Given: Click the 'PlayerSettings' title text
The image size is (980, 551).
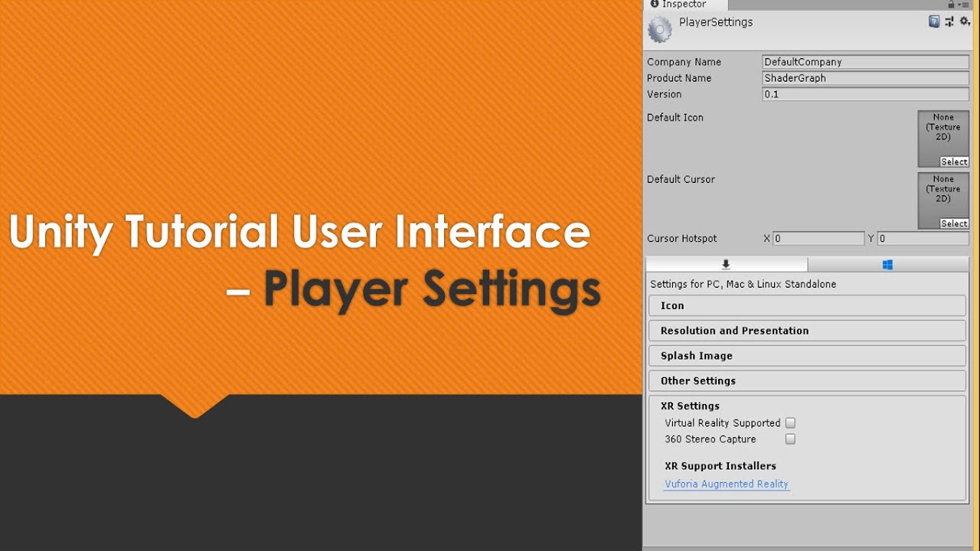Looking at the screenshot, I should click(716, 22).
